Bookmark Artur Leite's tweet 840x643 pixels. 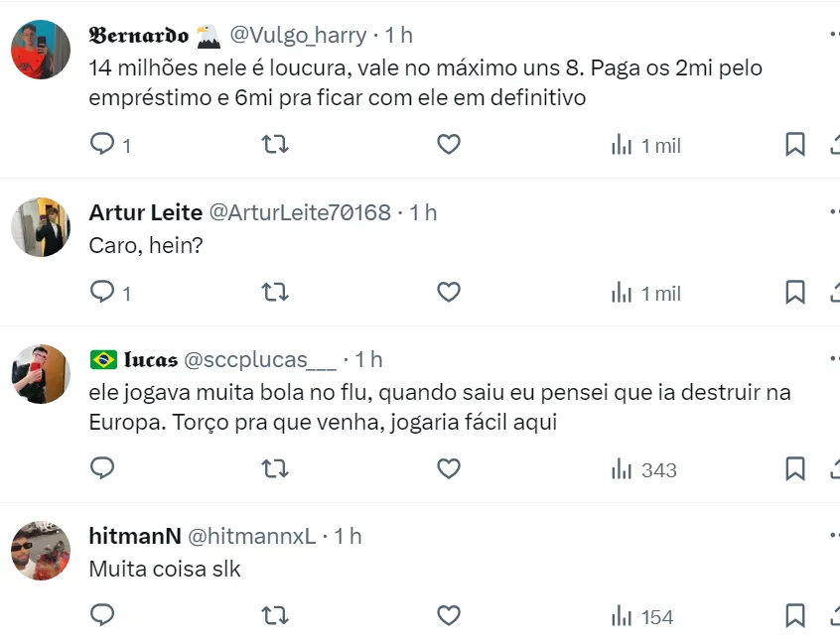(794, 292)
